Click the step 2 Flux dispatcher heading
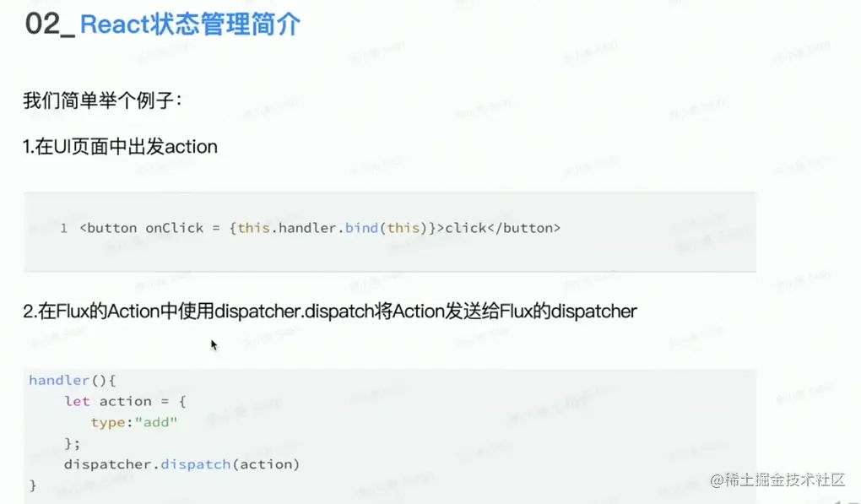This screenshot has width=861, height=504. [x=330, y=312]
